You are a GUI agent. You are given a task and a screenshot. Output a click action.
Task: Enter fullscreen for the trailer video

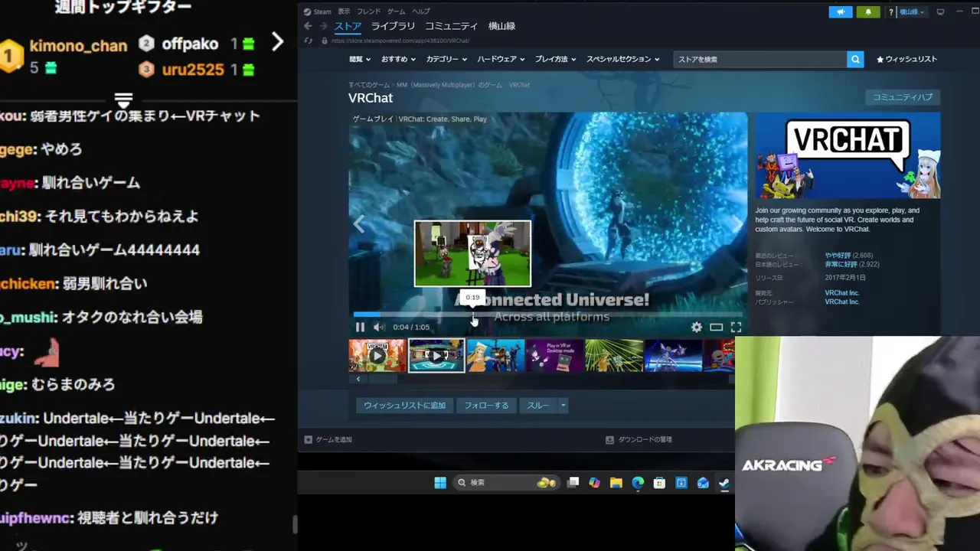tap(736, 327)
